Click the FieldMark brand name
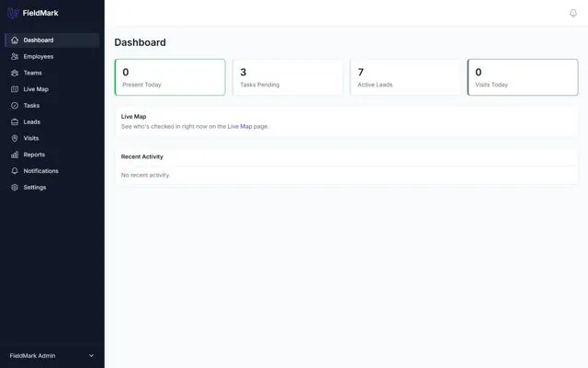 coord(40,13)
